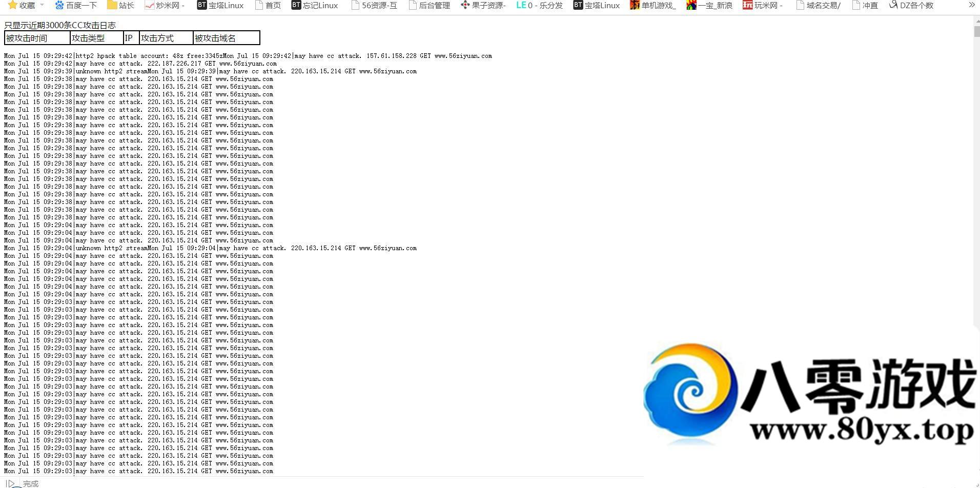Open the LE 0 - 乐分发 bookmark
This screenshot has height=488, width=980.
pos(540,5)
